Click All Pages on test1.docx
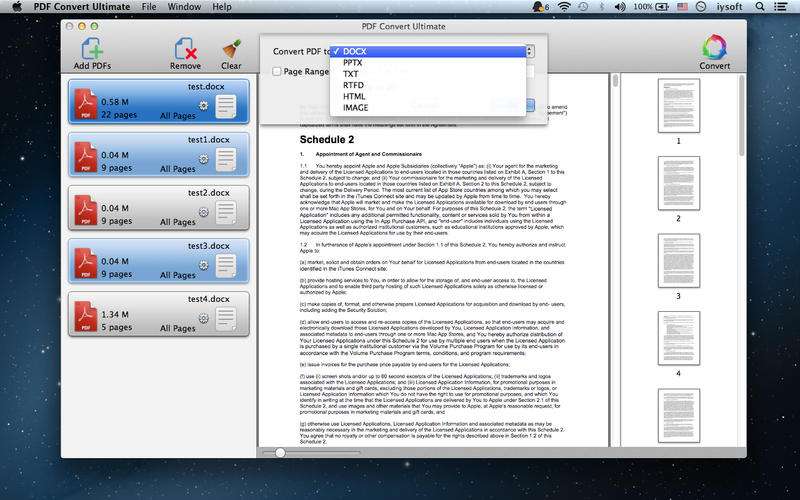Screen dimensions: 800x500 (x=178, y=169)
